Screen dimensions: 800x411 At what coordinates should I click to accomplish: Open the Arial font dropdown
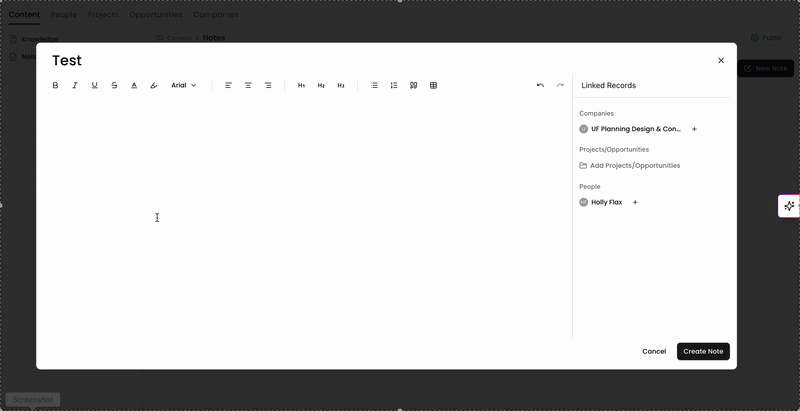(x=184, y=85)
